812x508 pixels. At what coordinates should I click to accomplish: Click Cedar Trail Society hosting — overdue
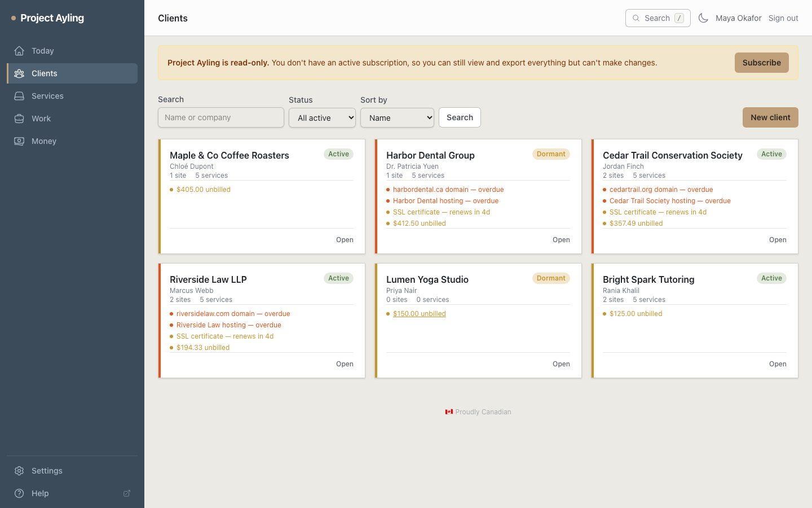coord(670,201)
